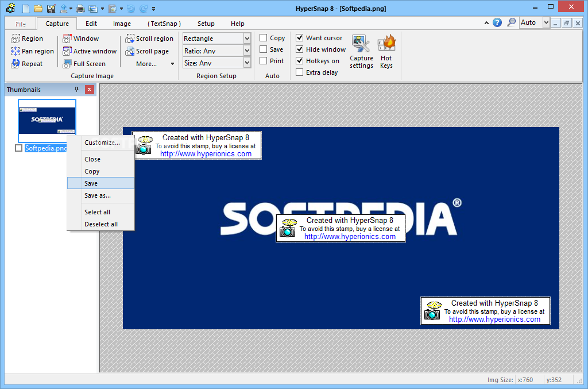
Task: Switch to the (TextSnap) tab
Action: click(164, 24)
